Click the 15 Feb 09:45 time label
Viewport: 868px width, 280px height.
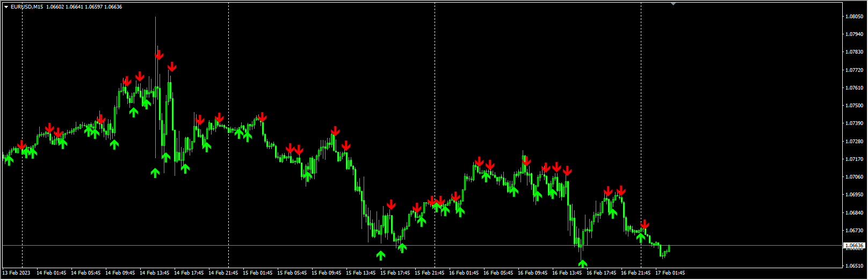(327, 273)
